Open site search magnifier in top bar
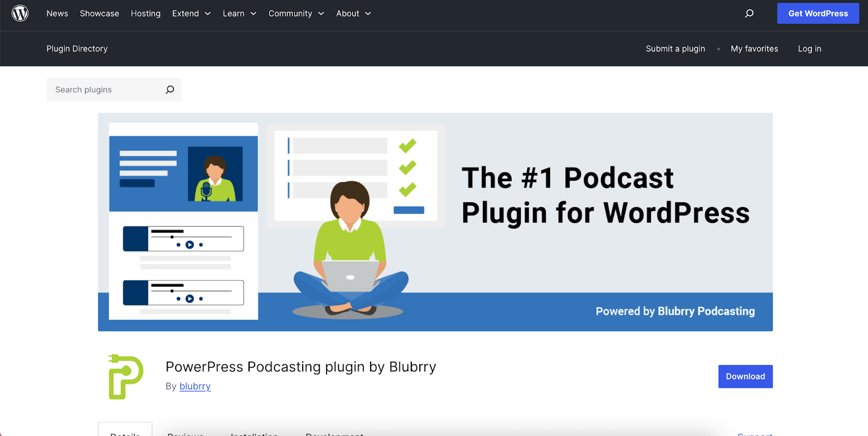Screen dimensions: 868x436 [x=749, y=14]
